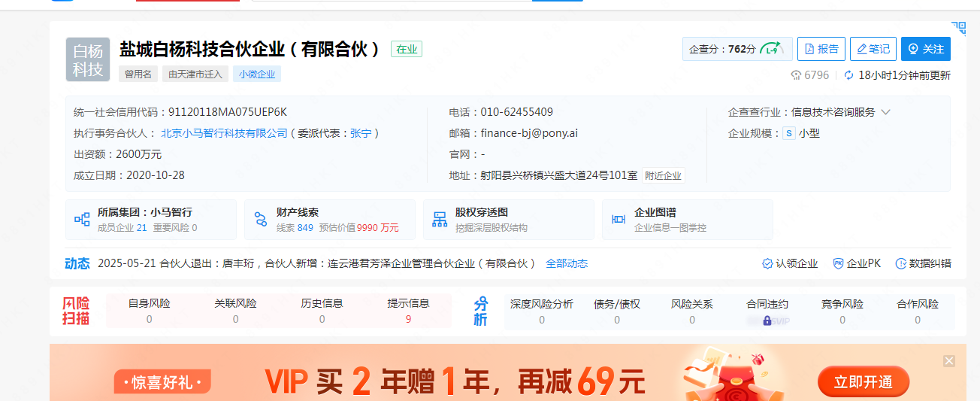This screenshot has height=401, width=980.
Task: Select the 自身风险 risk tab
Action: 149,311
